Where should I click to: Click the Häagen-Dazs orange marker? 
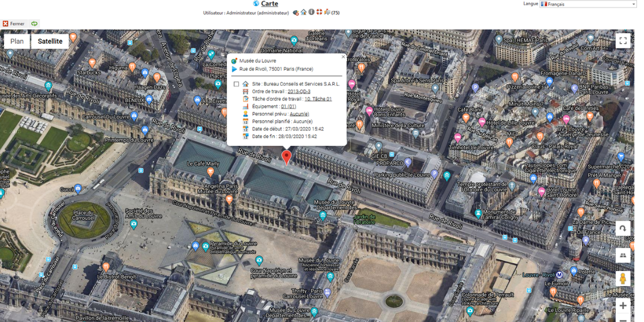pyautogui.click(x=157, y=77)
